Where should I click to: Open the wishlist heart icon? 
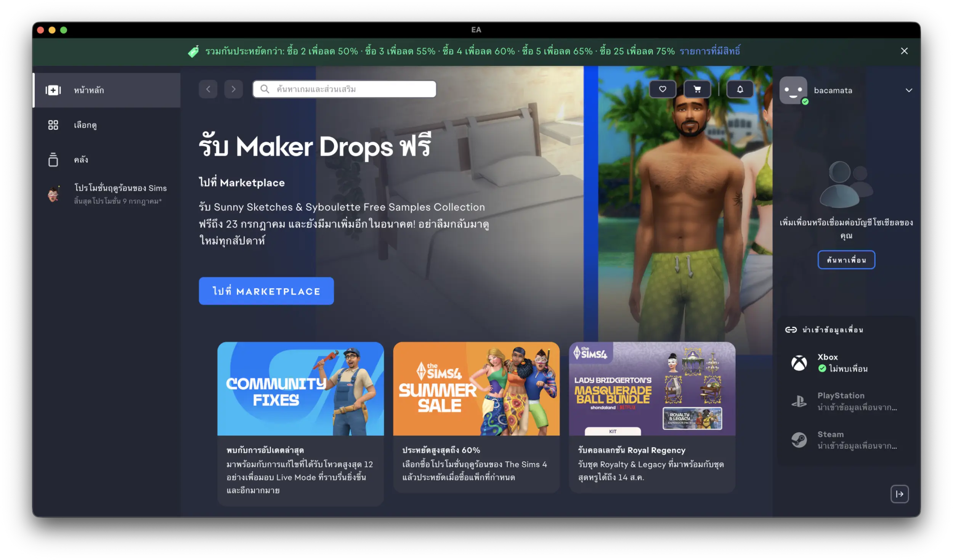coord(663,89)
